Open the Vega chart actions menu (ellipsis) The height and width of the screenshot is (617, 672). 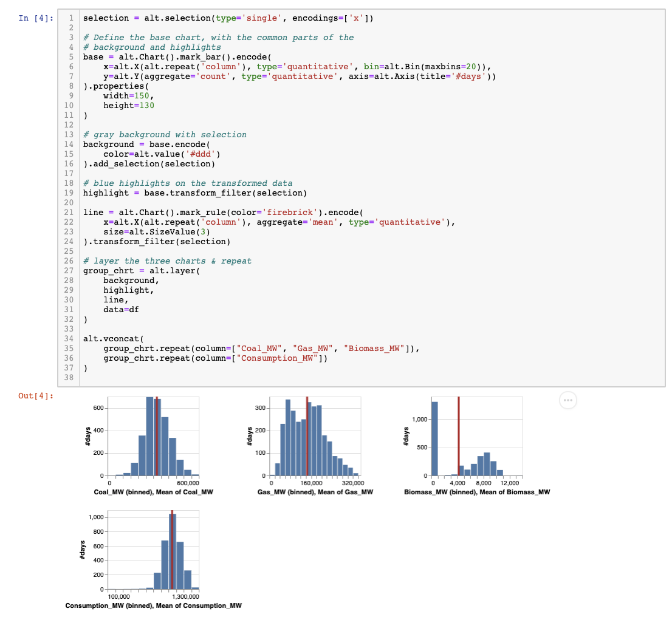click(567, 400)
